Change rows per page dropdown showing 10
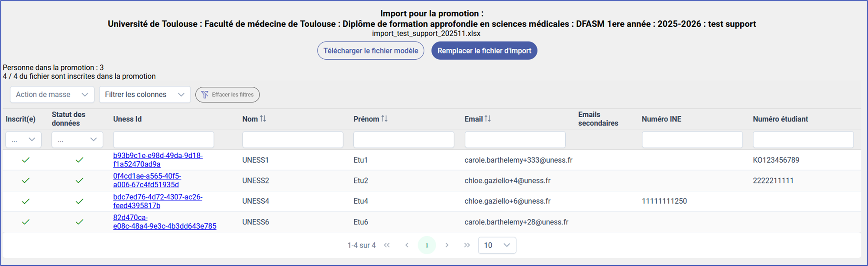This screenshot has width=868, height=266. [496, 245]
